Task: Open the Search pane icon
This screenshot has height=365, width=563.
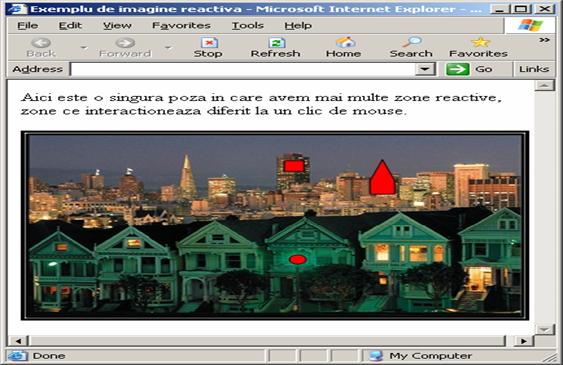Action: [x=412, y=42]
